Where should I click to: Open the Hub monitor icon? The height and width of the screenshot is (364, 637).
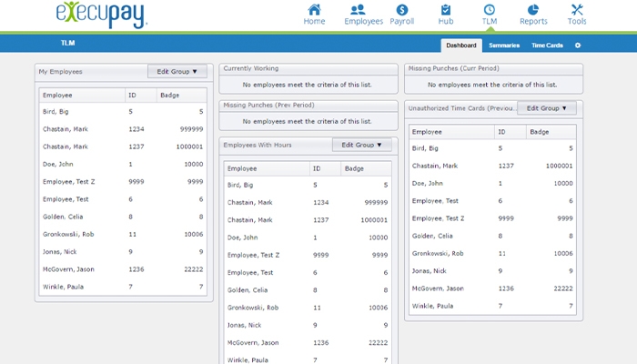tap(445, 14)
